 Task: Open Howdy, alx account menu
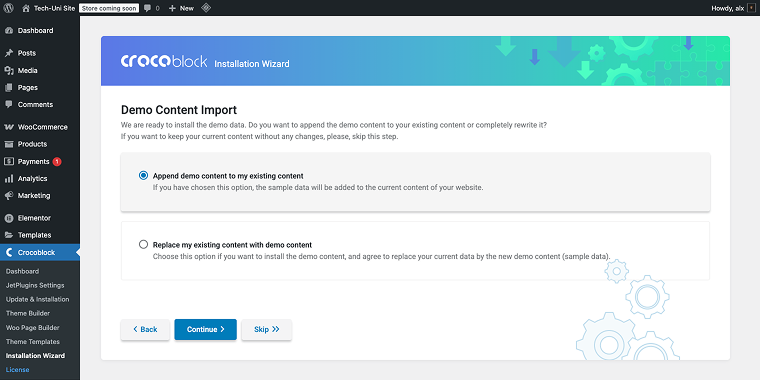click(734, 8)
